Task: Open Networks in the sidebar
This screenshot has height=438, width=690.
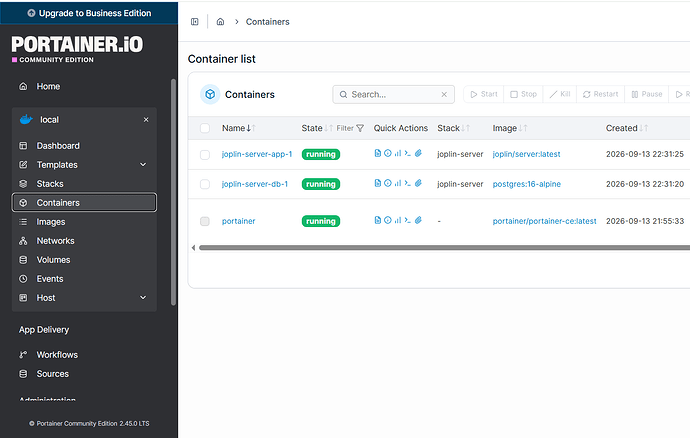Action: (84, 241)
